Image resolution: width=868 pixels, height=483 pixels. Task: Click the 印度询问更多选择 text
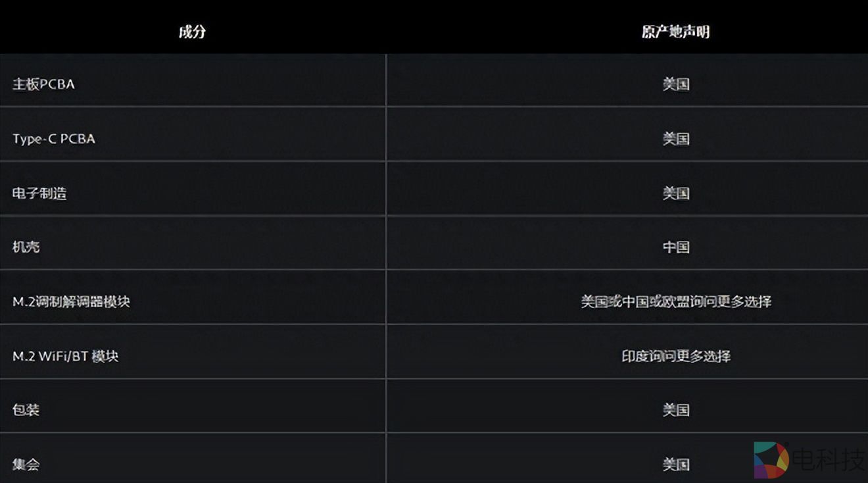(675, 356)
